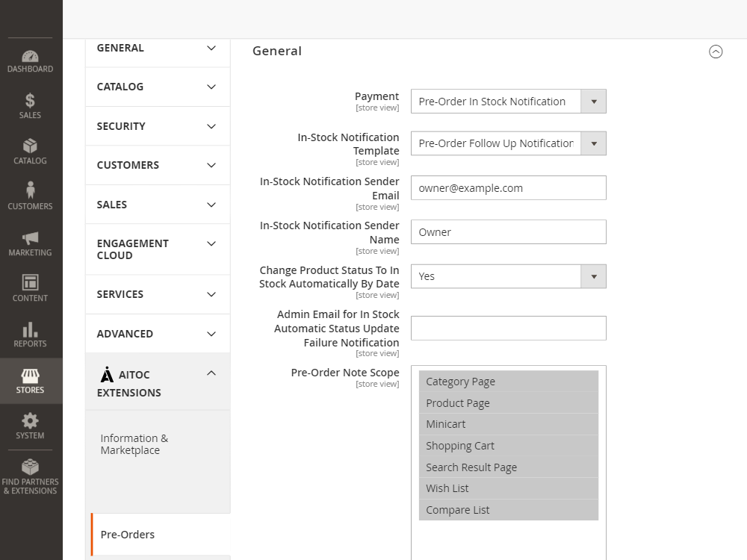
Task: Open Find Partners & Extensions icon
Action: (x=30, y=467)
